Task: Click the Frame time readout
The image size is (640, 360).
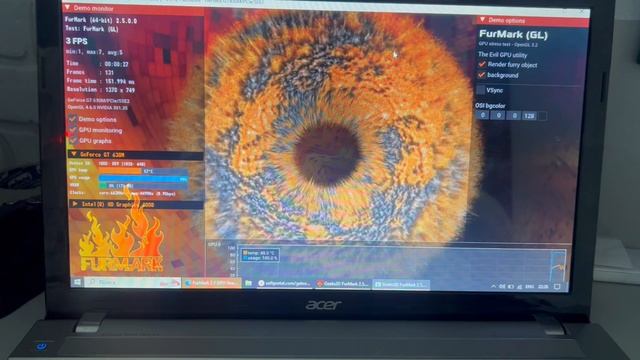Action: click(x=100, y=81)
